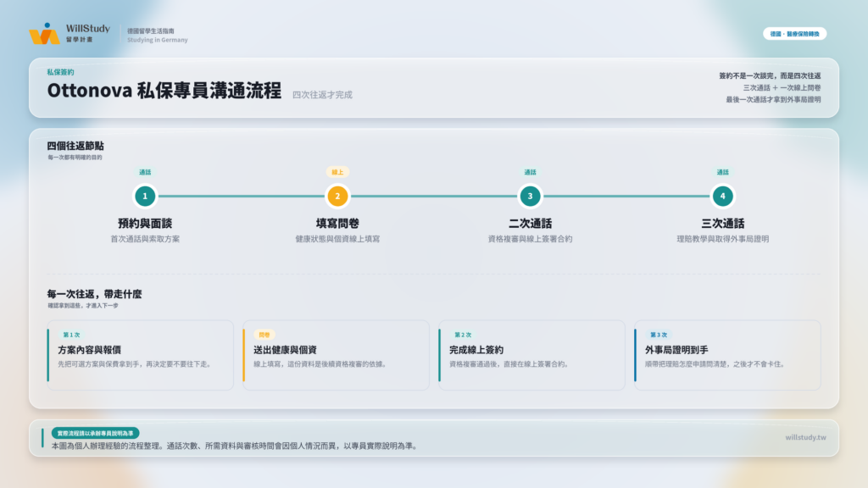Click the 二次通話 step title
This screenshot has width=868, height=488.
(530, 224)
